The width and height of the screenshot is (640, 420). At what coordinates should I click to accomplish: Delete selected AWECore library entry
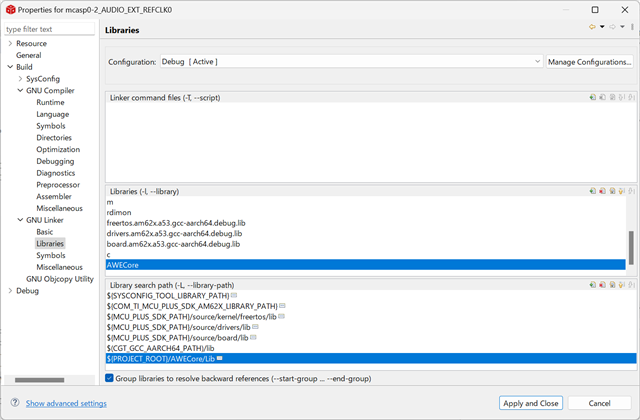[602, 191]
